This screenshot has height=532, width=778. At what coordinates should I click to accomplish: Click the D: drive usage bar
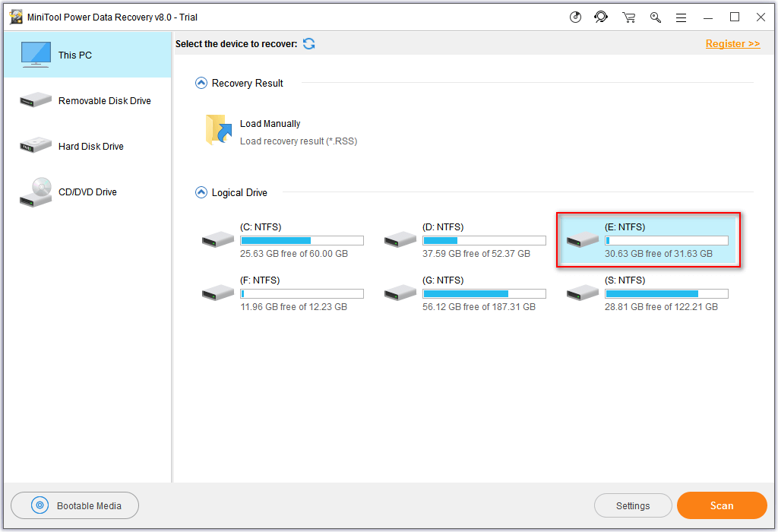pos(484,240)
